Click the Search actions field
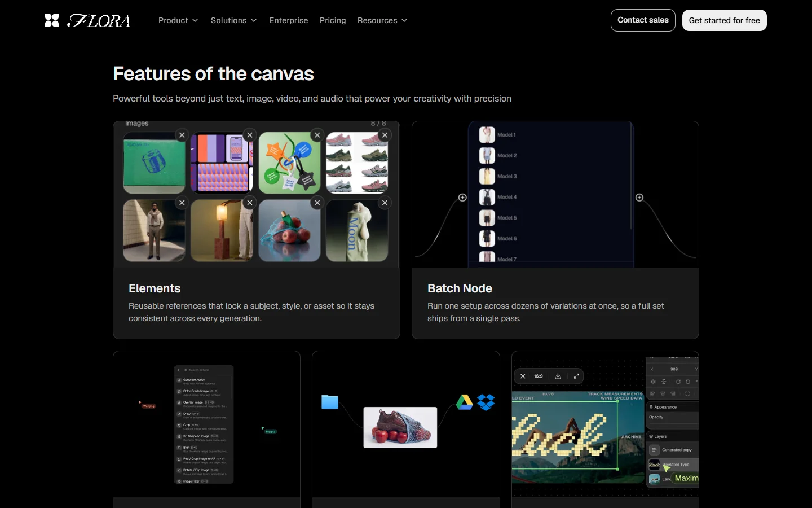The height and width of the screenshot is (508, 812). click(x=204, y=370)
